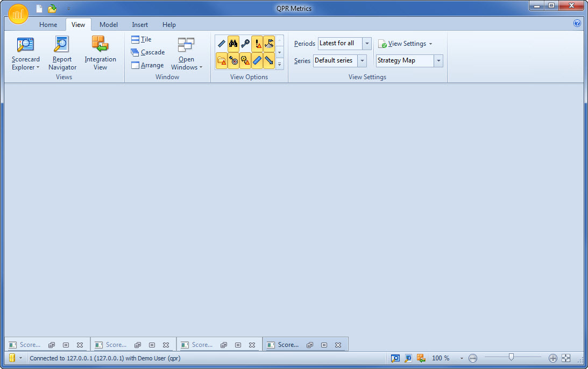The width and height of the screenshot is (588, 369).
Task: Click the Tile window button
Action: [x=141, y=39]
